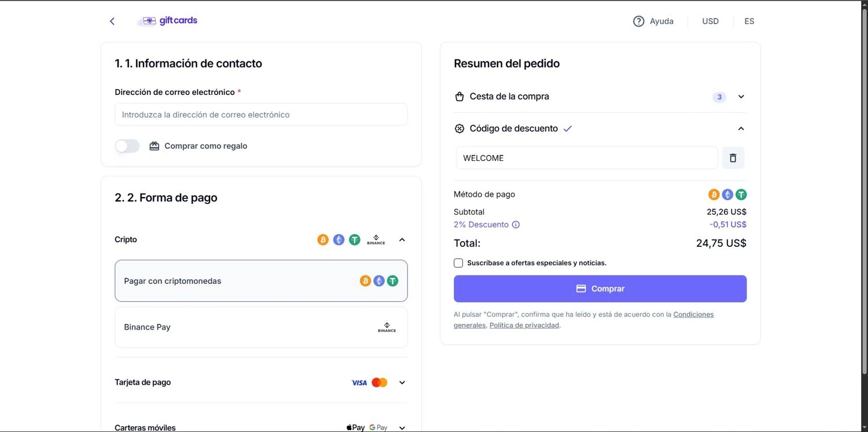Focus the email address input field
Screen dimensions: 868x432
[x=261, y=115]
